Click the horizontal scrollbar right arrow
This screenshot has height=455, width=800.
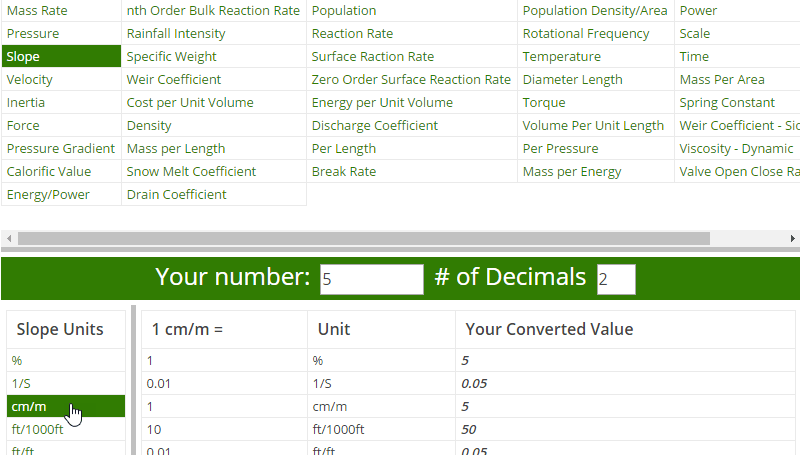pos(792,238)
